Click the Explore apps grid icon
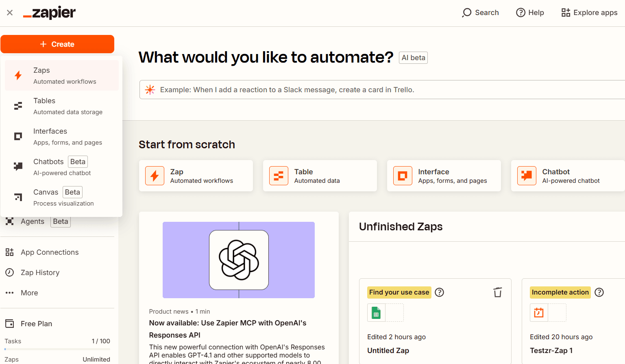 [566, 13]
